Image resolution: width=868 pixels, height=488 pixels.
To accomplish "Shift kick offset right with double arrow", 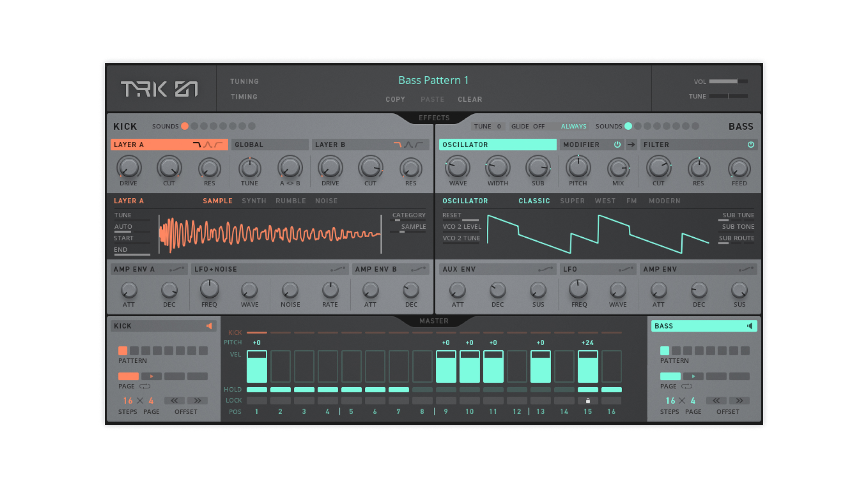I will point(198,401).
